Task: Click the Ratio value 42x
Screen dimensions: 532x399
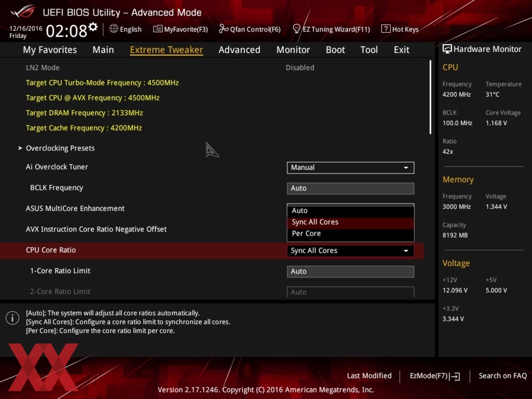Action: [448, 151]
